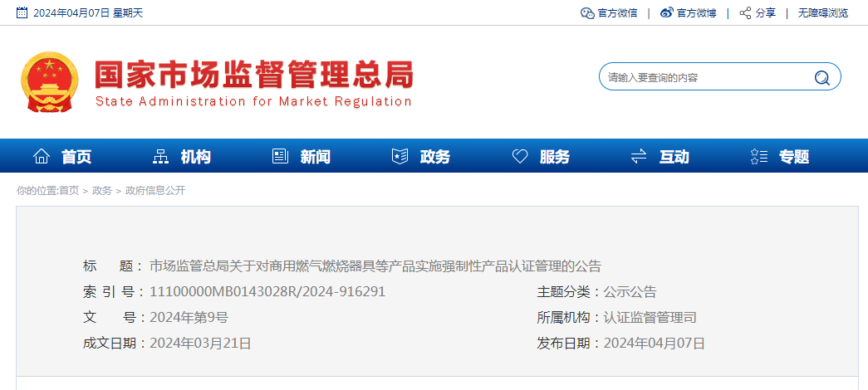
Task: Open the 专题 navigation menu
Action: (x=794, y=157)
